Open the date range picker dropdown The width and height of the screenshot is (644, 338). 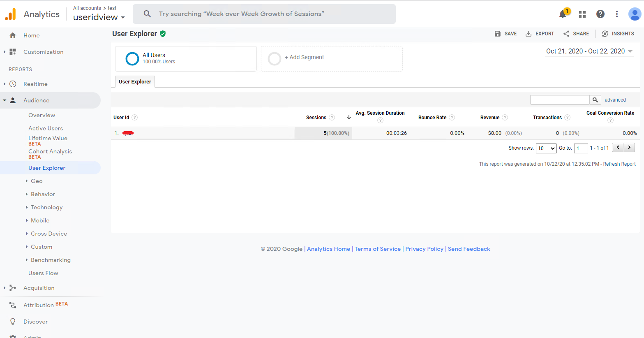pyautogui.click(x=589, y=51)
